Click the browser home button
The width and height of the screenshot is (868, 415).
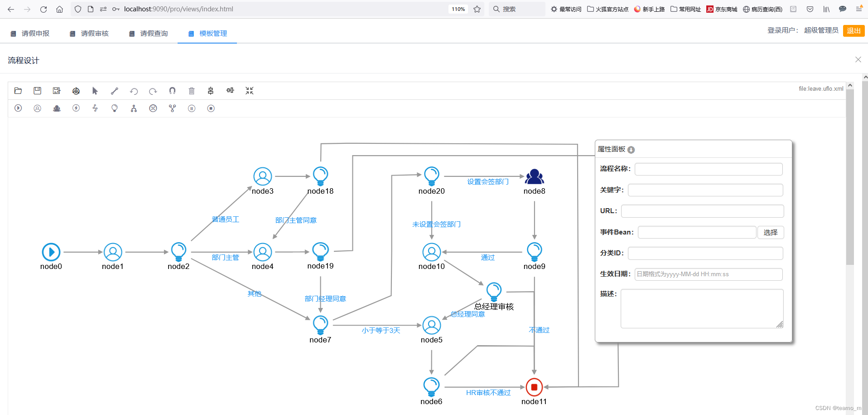pyautogui.click(x=59, y=9)
